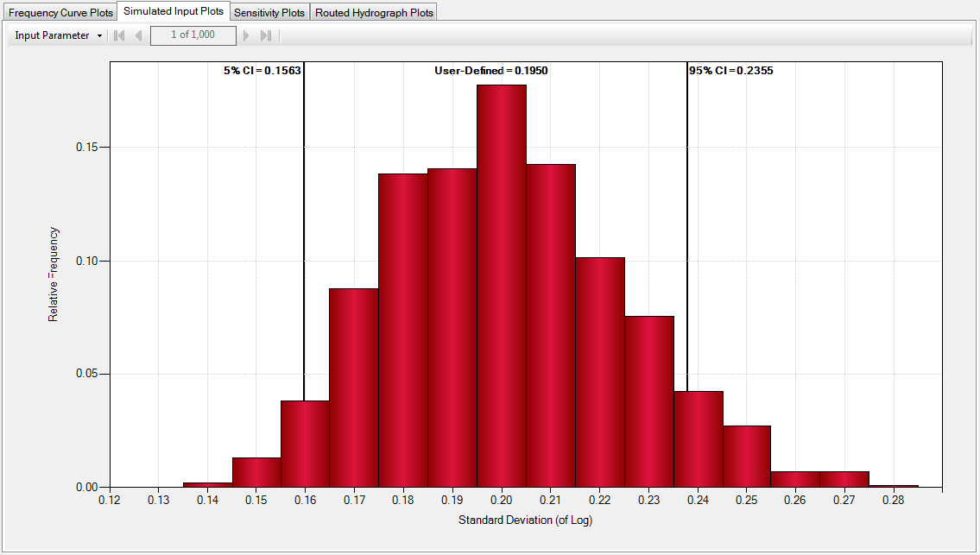Click the disabled back navigation arrow
The image size is (980, 555).
(x=138, y=35)
